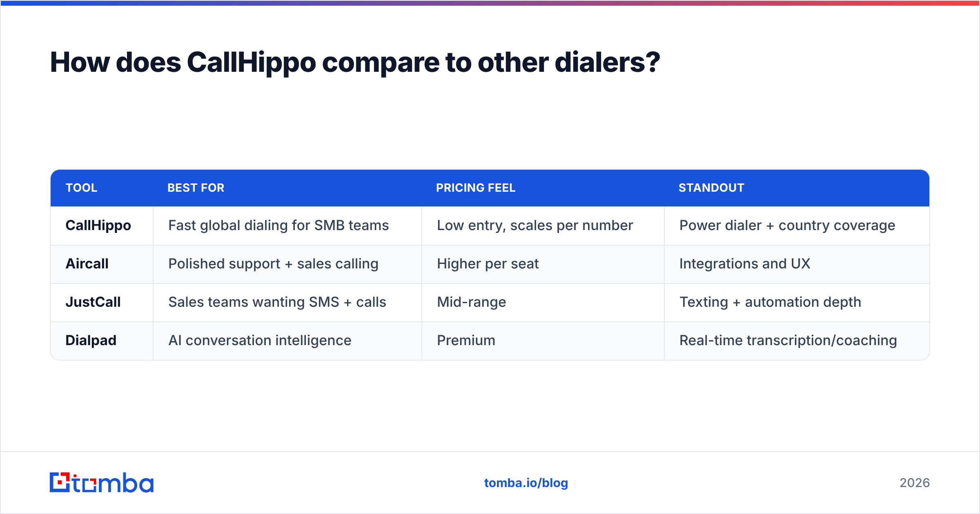Image resolution: width=980 pixels, height=514 pixels.
Task: Select the CallHippo tool cell
Action: coord(102,226)
